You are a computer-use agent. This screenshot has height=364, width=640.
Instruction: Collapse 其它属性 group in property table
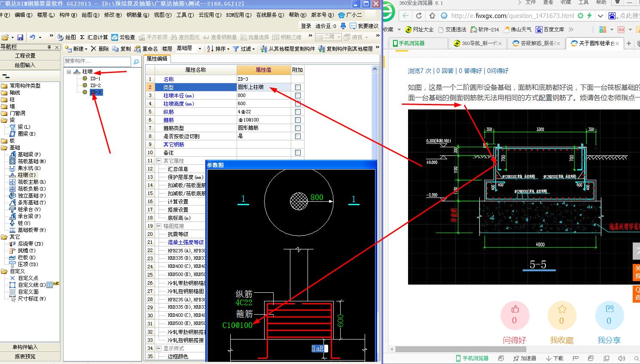[159, 161]
